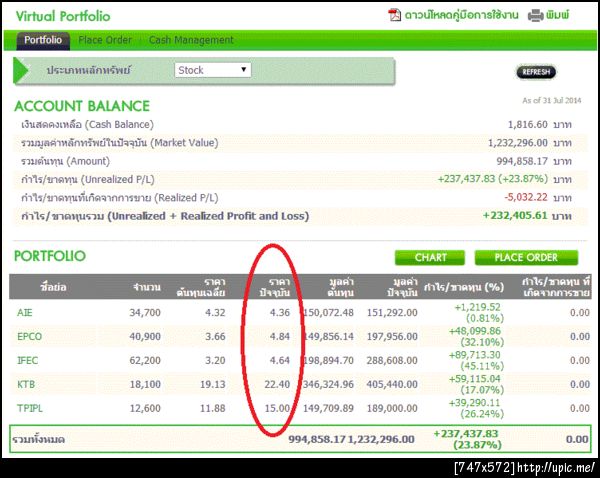The width and height of the screenshot is (600, 478).
Task: Click KTB current price 22.40
Action: [x=277, y=384]
